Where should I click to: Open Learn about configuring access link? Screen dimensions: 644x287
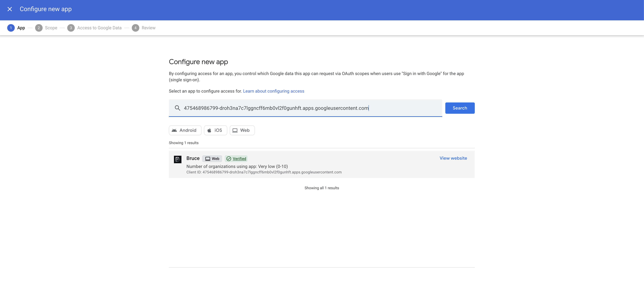point(273,91)
